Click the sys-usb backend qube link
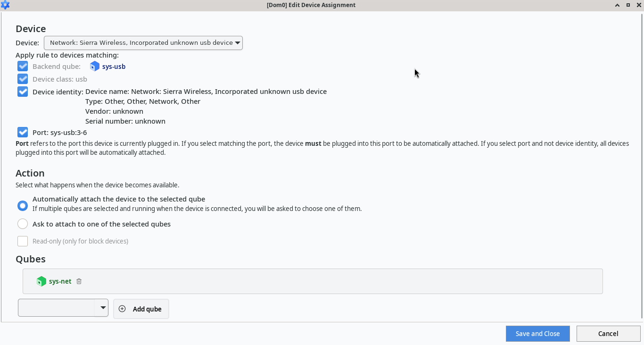 click(113, 66)
